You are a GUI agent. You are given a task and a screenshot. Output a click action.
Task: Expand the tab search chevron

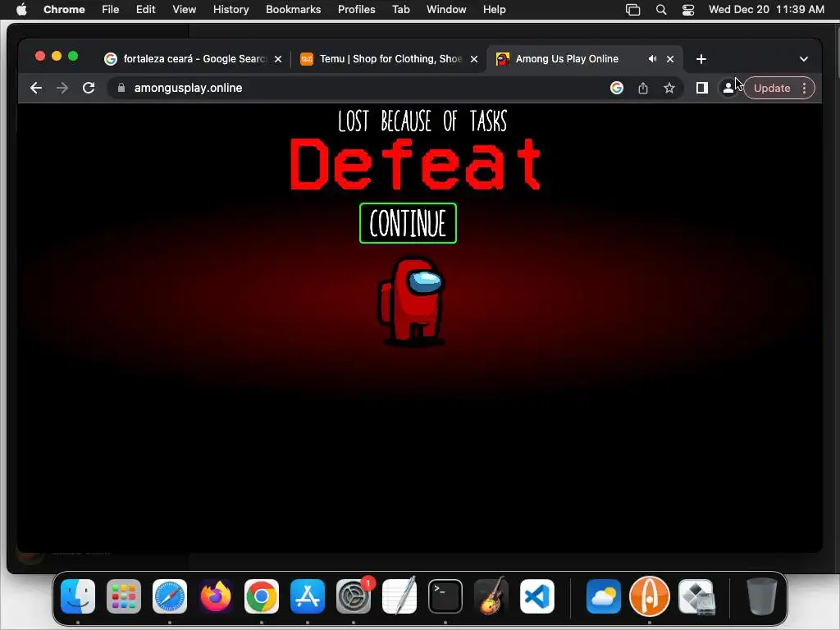click(x=804, y=59)
